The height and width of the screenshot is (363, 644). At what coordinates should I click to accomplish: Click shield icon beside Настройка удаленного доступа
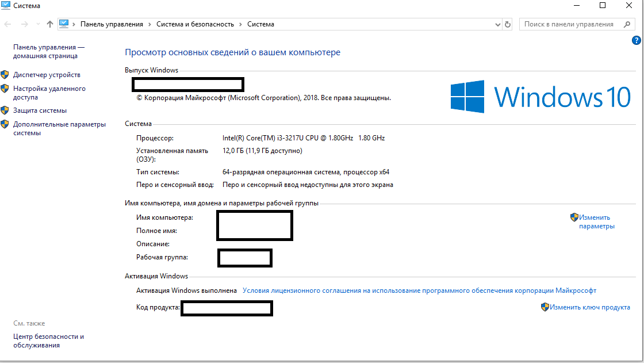click(x=5, y=89)
